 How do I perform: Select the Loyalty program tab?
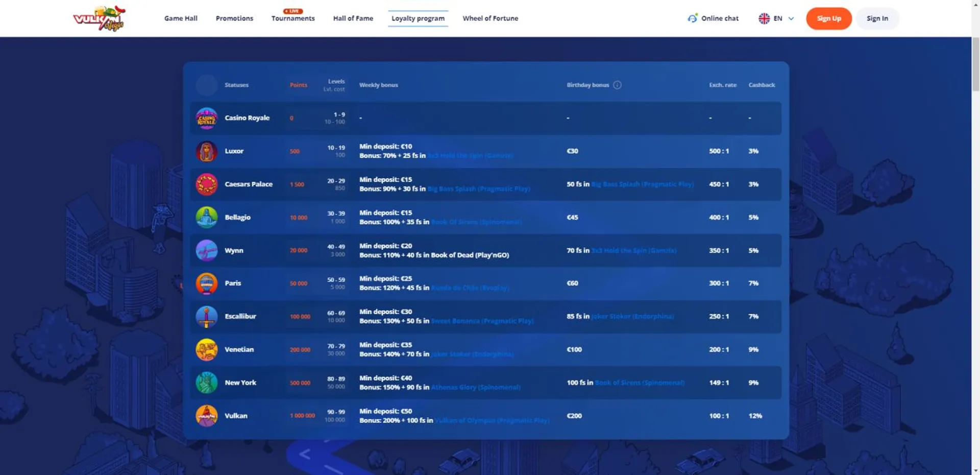point(418,18)
